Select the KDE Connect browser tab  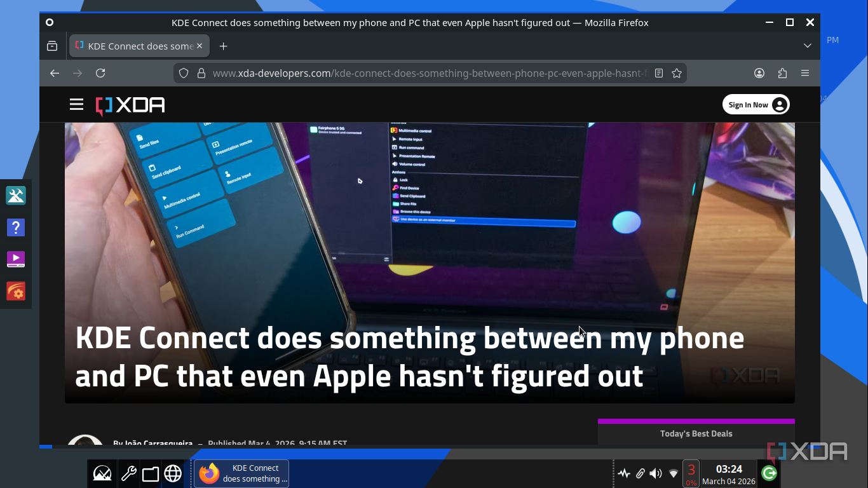point(139,46)
